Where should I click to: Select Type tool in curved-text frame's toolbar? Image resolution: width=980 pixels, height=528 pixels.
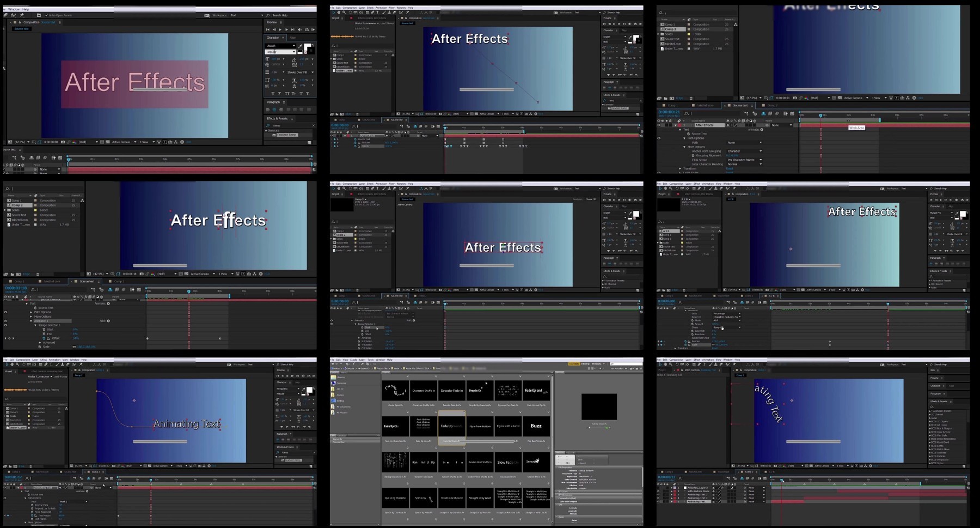tap(705, 365)
